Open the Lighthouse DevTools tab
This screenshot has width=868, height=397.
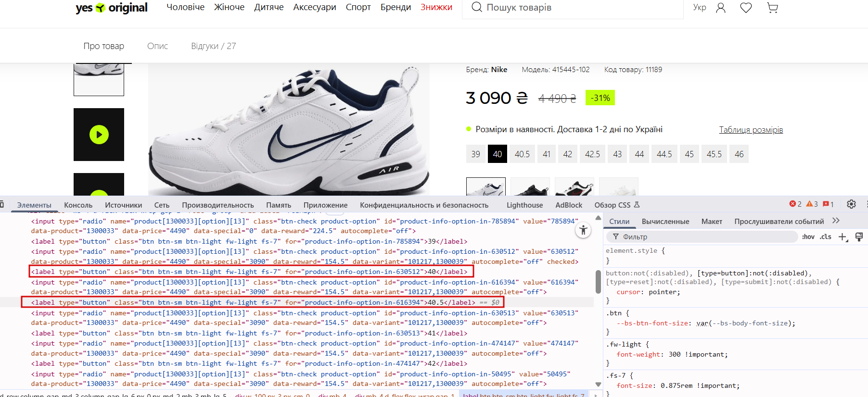point(524,205)
